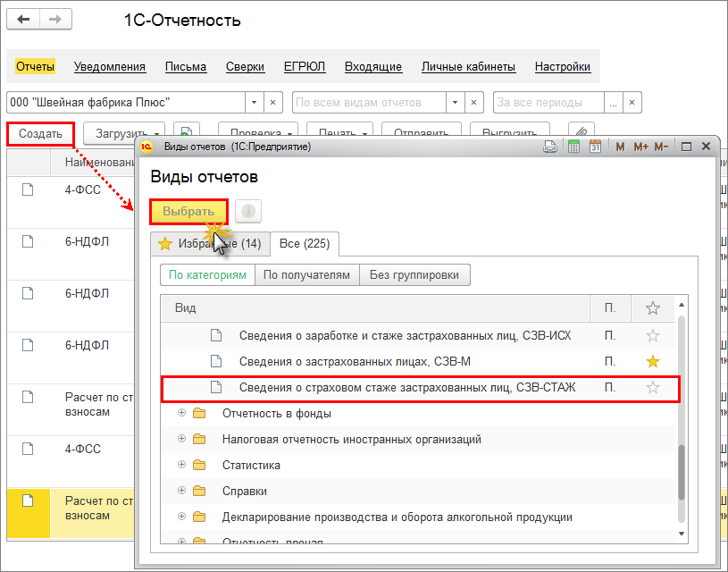Open the ЕГРЮЛ tab

pos(305,67)
